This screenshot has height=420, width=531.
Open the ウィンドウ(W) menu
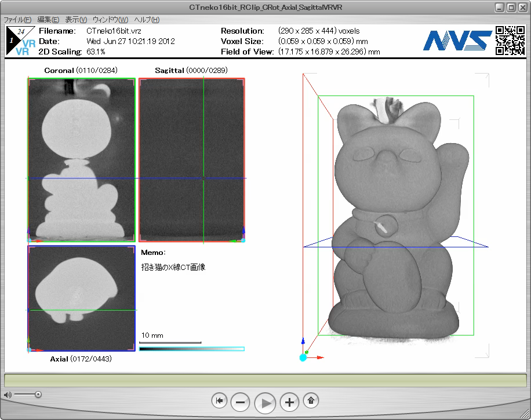[x=110, y=20]
